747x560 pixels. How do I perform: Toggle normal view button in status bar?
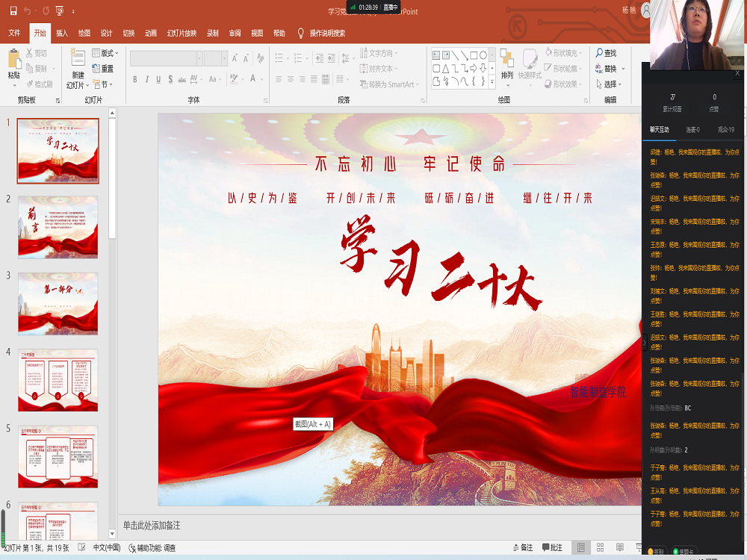(580, 548)
